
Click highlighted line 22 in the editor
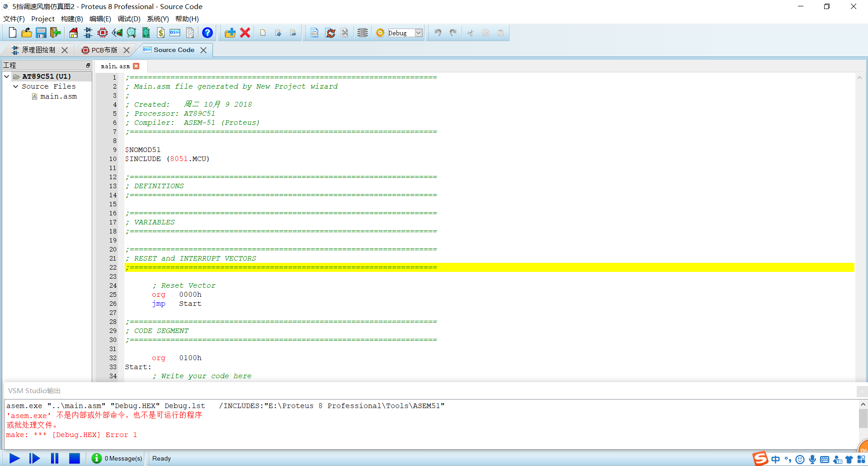489,267
